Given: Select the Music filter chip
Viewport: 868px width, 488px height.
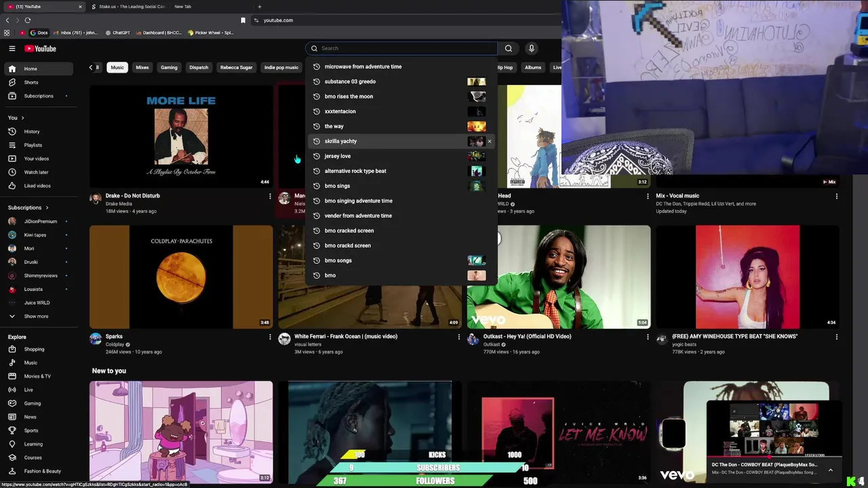Looking at the screenshot, I should 117,67.
